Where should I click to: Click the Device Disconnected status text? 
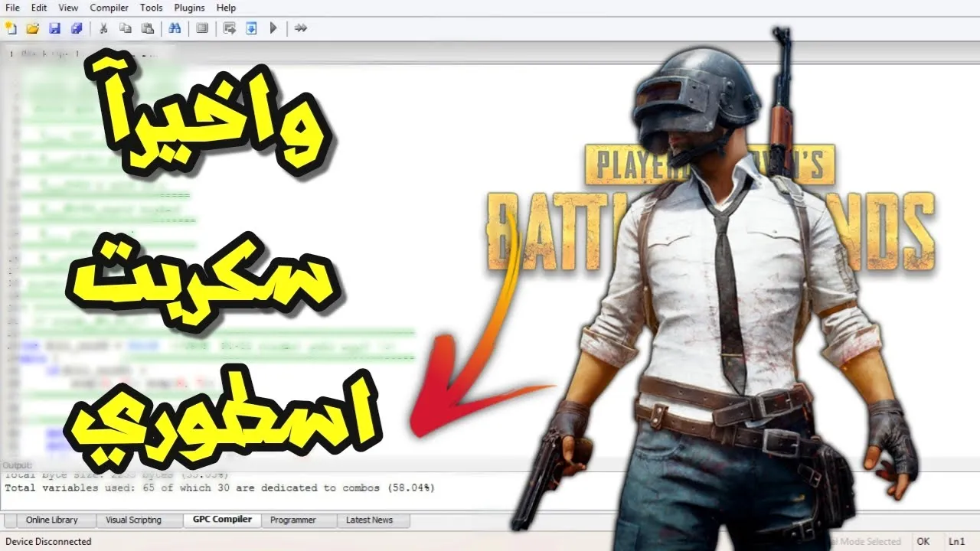click(47, 542)
